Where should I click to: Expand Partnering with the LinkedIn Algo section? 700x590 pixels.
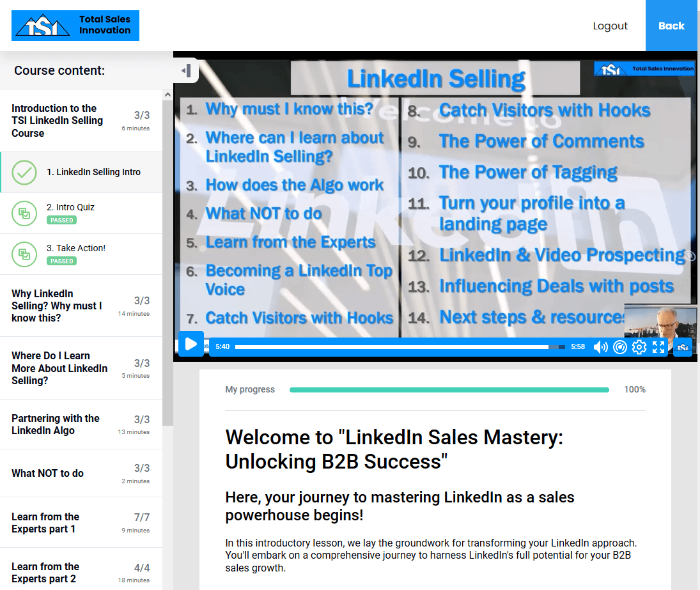81,424
